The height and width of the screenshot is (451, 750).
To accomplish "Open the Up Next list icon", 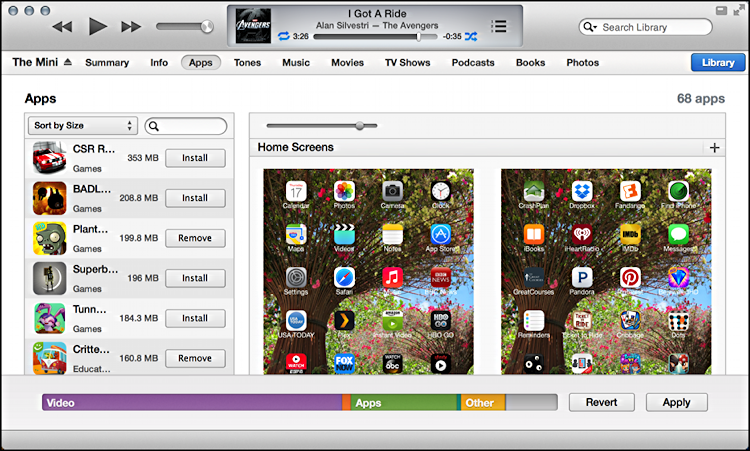I will 498,26.
